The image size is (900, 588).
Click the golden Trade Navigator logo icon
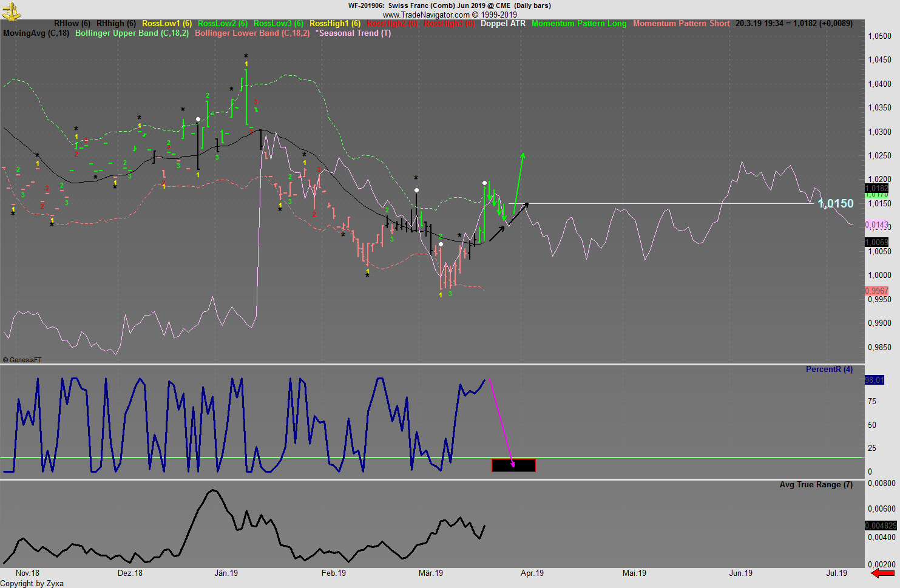[x=12, y=11]
